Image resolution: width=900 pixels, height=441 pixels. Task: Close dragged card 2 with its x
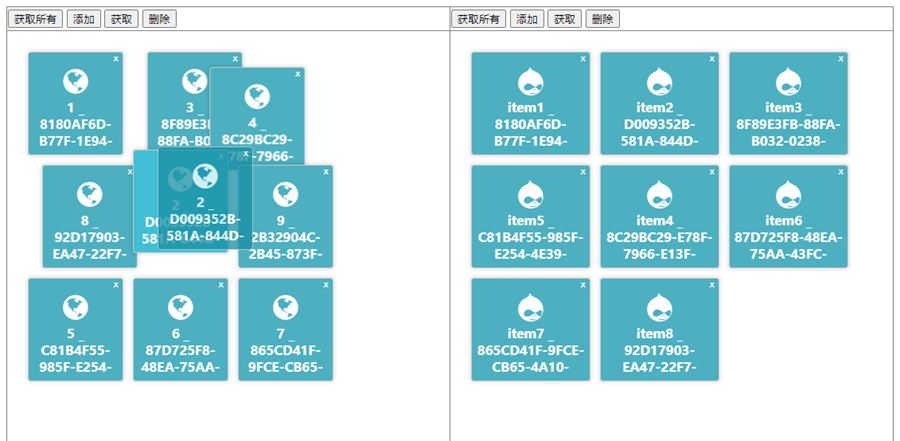pyautogui.click(x=246, y=153)
